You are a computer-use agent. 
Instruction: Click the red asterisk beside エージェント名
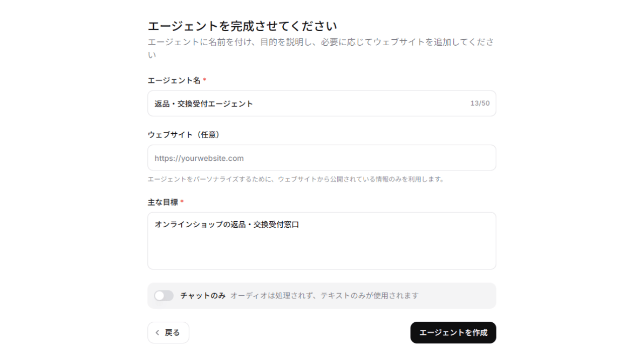point(205,80)
